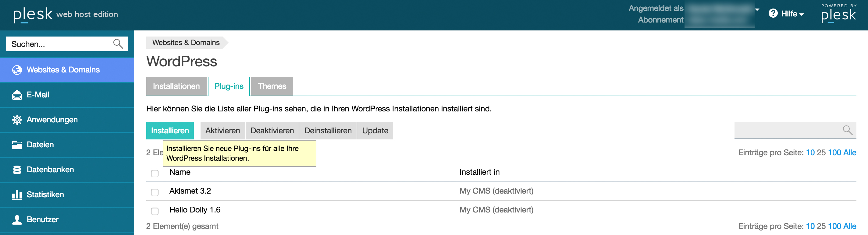
Task: Click the person icon for Benutzer
Action: 17,219
